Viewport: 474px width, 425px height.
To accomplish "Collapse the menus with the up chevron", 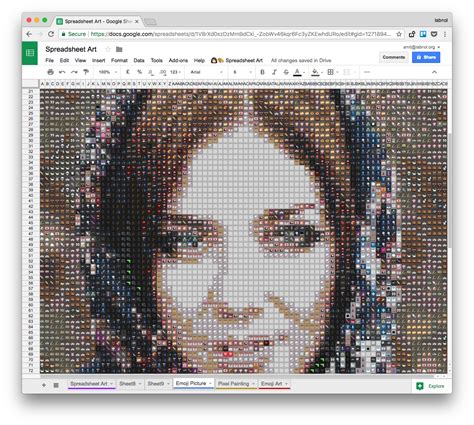I will [x=434, y=72].
